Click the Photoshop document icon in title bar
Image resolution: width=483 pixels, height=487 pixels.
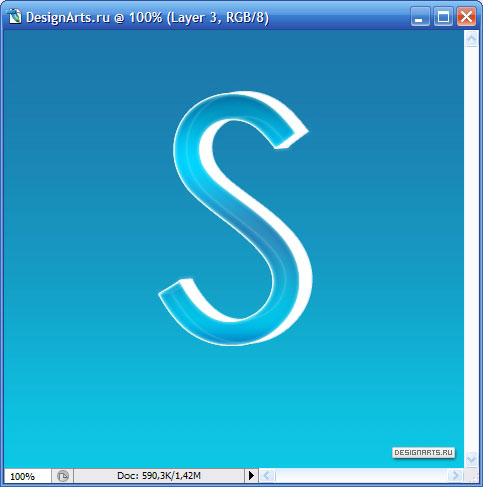14,16
